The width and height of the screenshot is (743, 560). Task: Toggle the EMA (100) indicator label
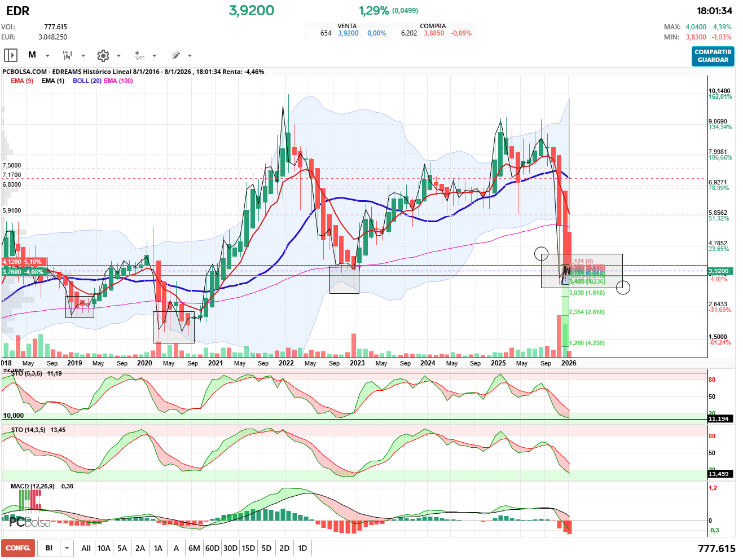(x=118, y=81)
